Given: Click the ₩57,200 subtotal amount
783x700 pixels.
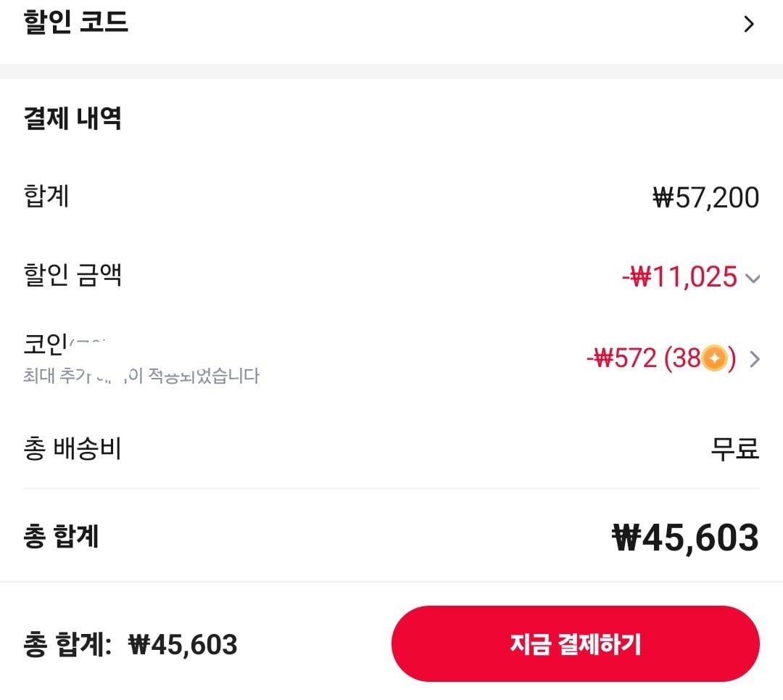Looking at the screenshot, I should [705, 197].
